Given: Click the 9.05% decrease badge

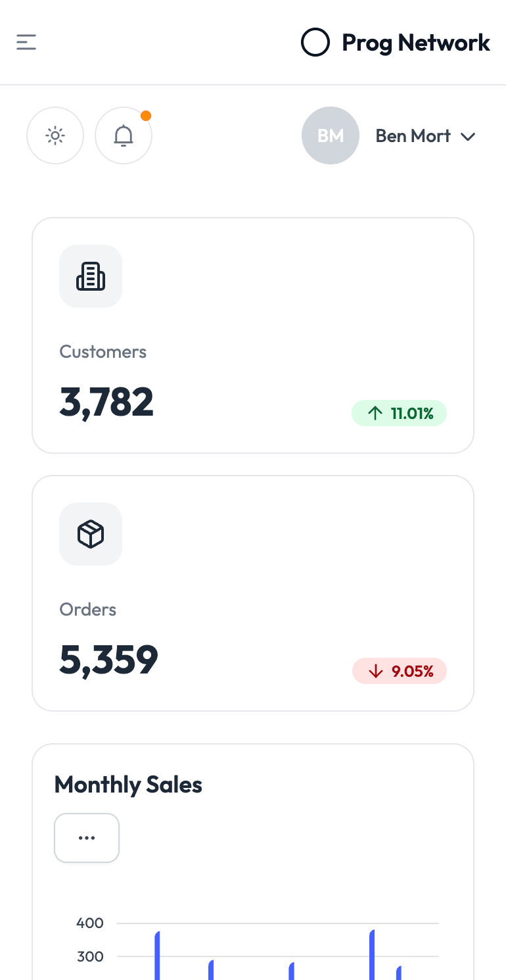Looking at the screenshot, I should pyautogui.click(x=400, y=671).
